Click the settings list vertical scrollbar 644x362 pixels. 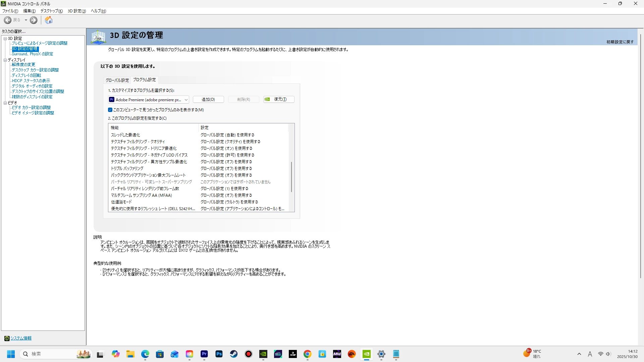(291, 177)
